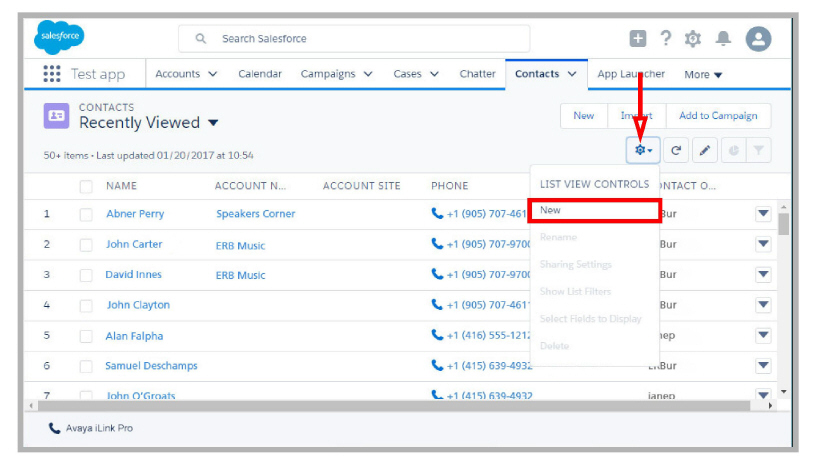Click the global actions plus icon

coord(638,39)
